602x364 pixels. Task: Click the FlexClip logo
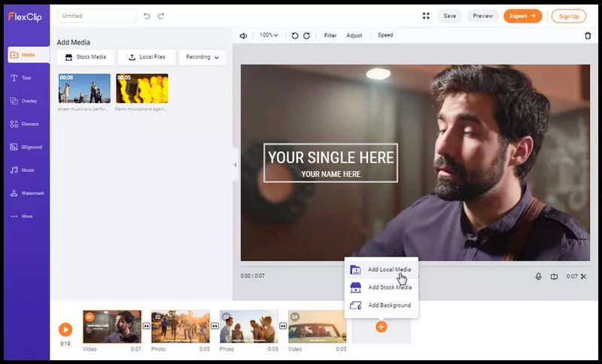(25, 17)
